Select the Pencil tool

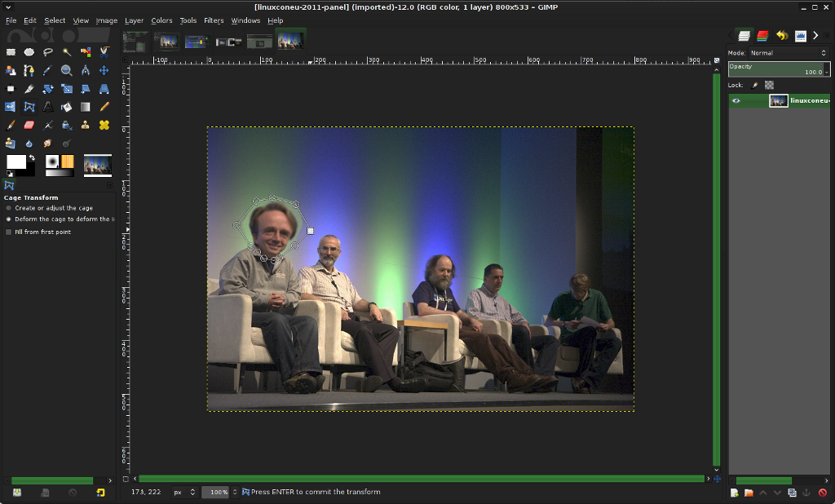(x=104, y=107)
